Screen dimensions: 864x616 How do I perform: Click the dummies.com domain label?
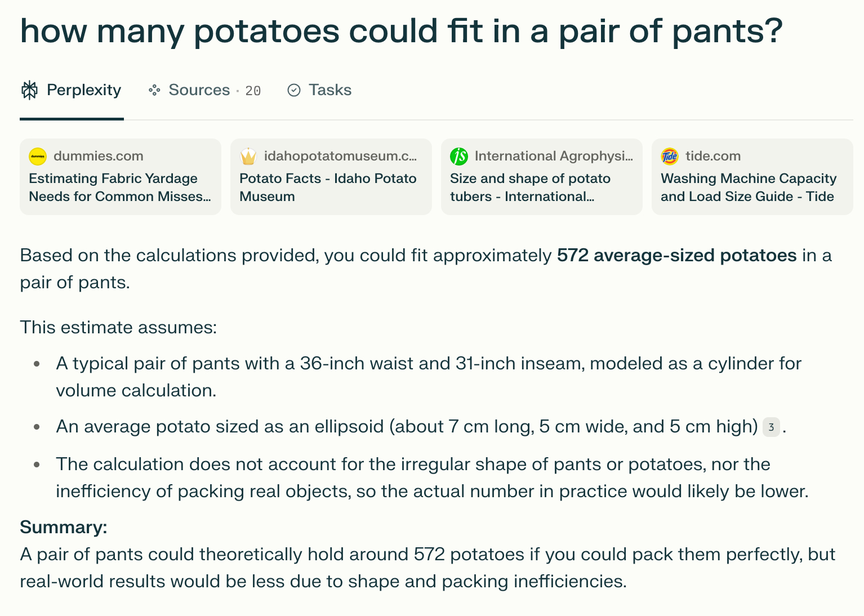99,156
